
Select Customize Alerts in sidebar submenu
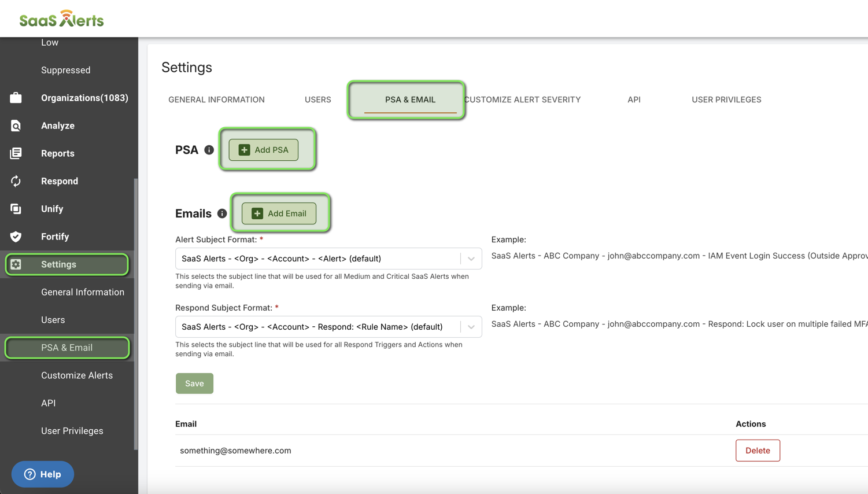(77, 375)
